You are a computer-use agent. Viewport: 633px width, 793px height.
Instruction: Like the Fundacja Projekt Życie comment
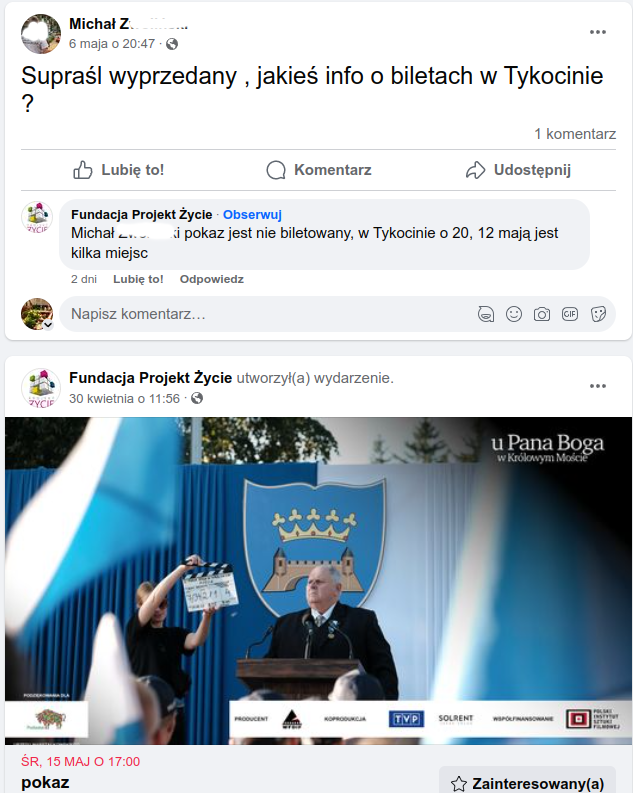tap(138, 279)
